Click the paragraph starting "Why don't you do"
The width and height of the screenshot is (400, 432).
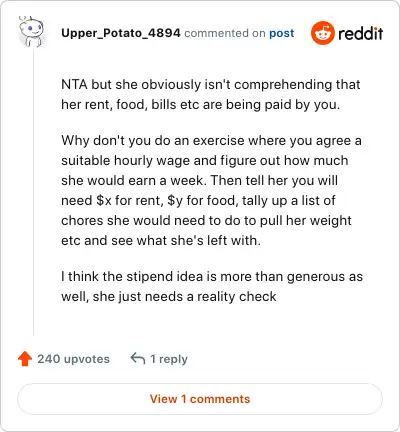pos(212,190)
